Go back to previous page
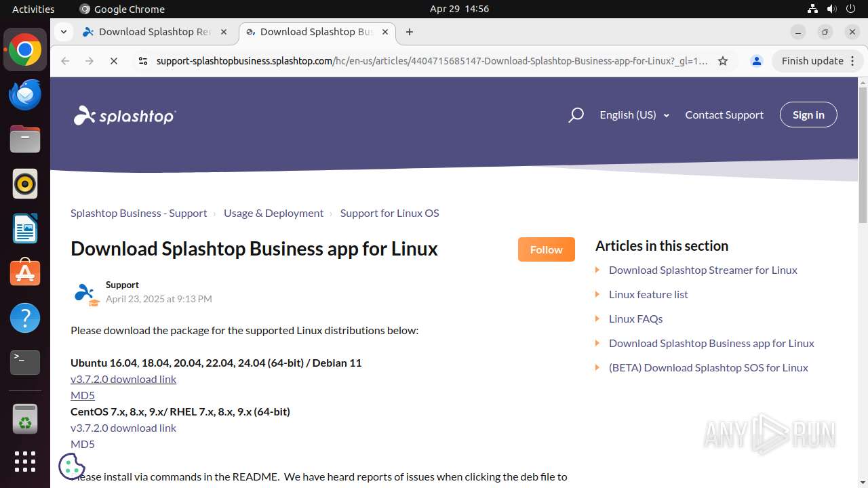868x488 pixels. click(65, 61)
